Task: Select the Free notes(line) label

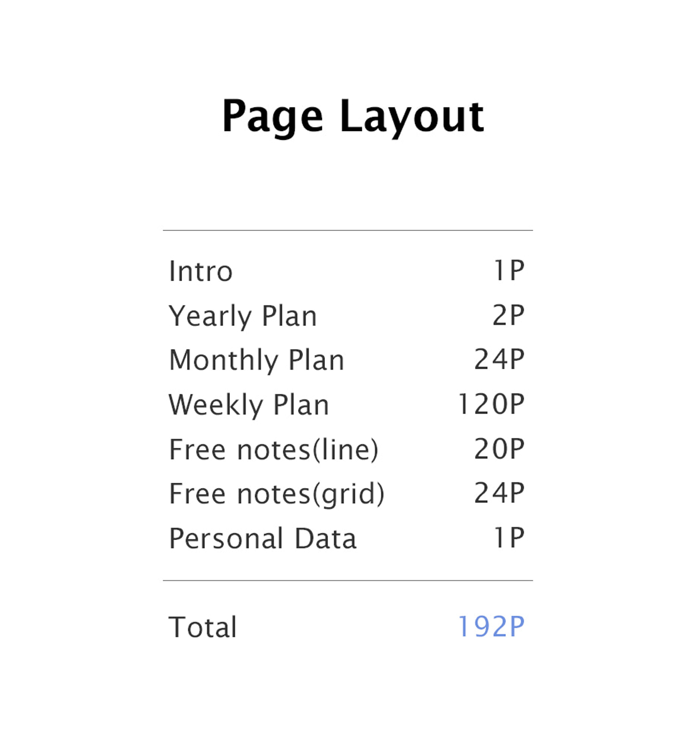Action: point(274,450)
